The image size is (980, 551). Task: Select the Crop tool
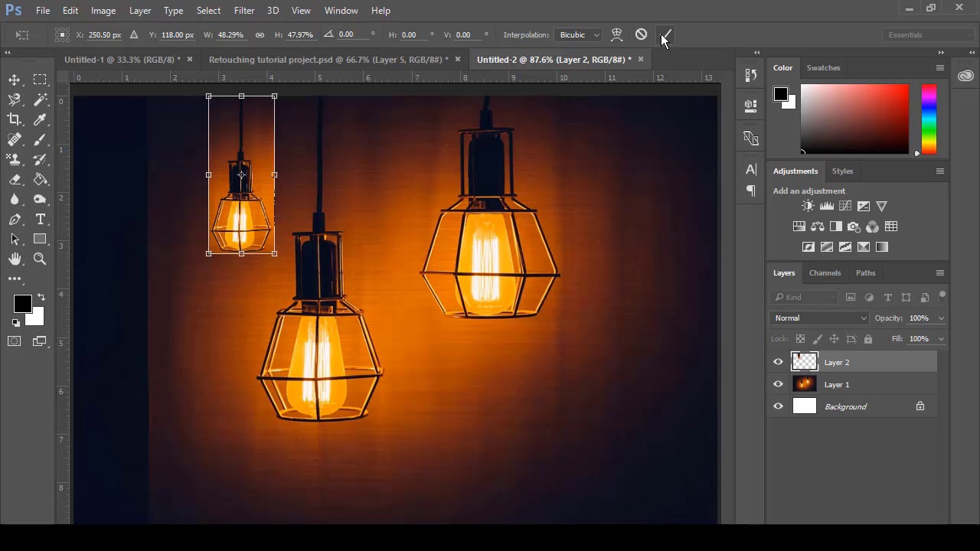click(15, 119)
